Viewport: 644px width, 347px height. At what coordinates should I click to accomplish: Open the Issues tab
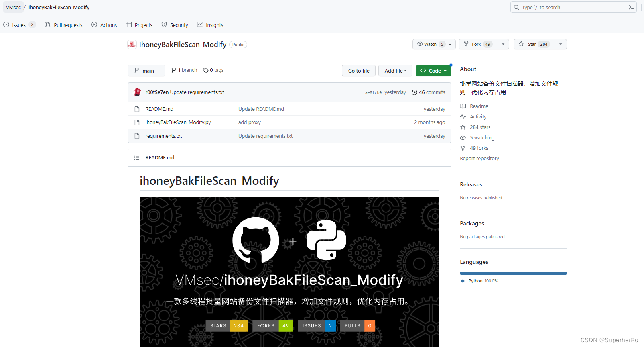click(19, 25)
